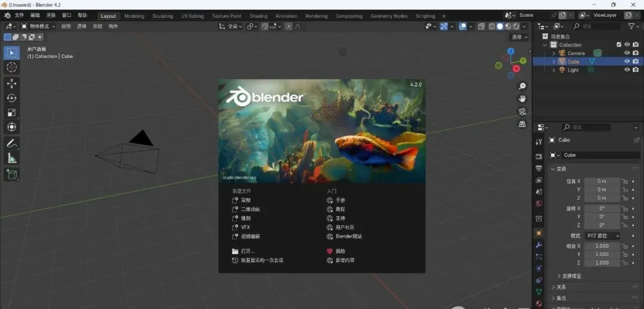The height and width of the screenshot is (309, 644).
Task: Open the XYZ 欧拉 rotation mode dropdown
Action: click(602, 236)
